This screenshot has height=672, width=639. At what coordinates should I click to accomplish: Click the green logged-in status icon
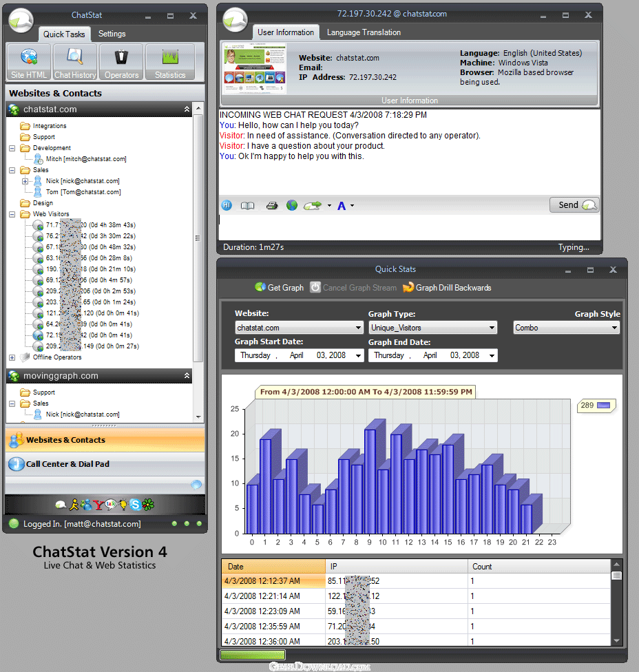tap(14, 523)
